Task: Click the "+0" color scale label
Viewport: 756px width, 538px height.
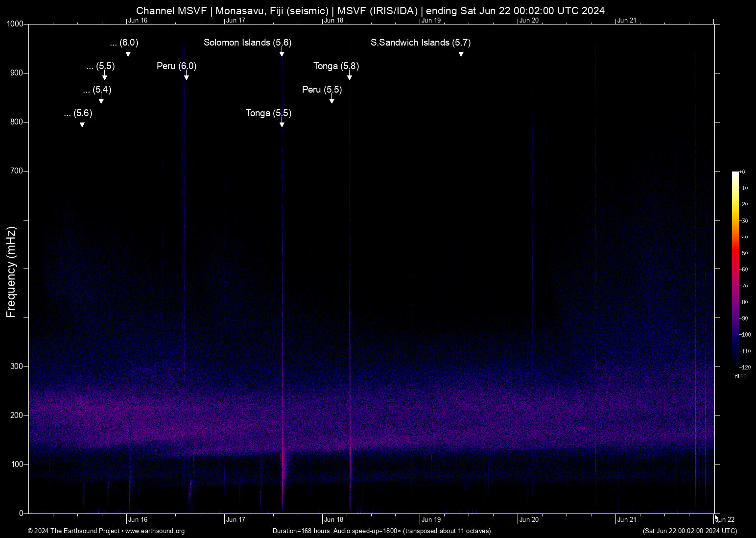Action: tap(742, 172)
